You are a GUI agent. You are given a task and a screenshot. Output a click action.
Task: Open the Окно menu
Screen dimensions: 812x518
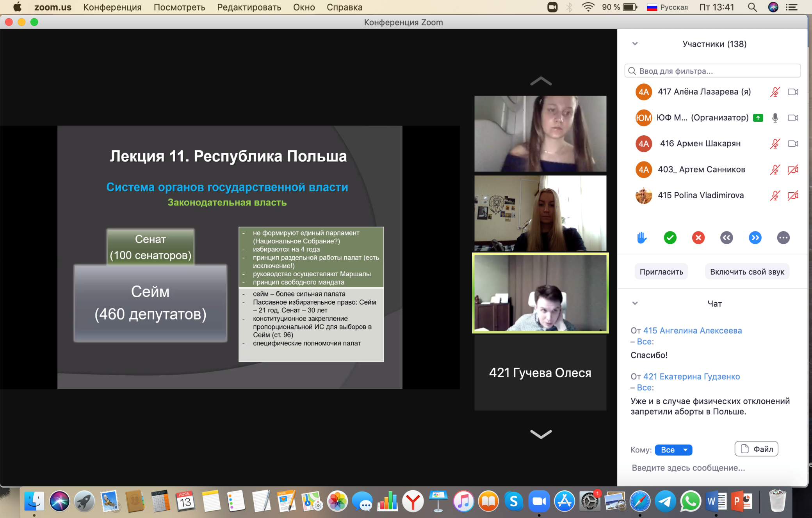304,7
